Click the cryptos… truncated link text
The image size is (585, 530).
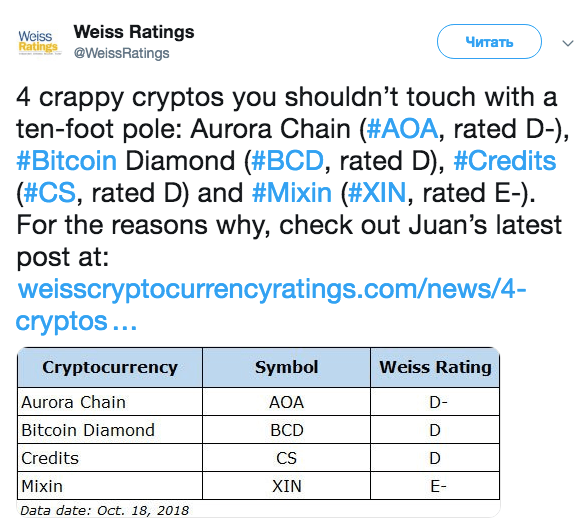tap(76, 321)
